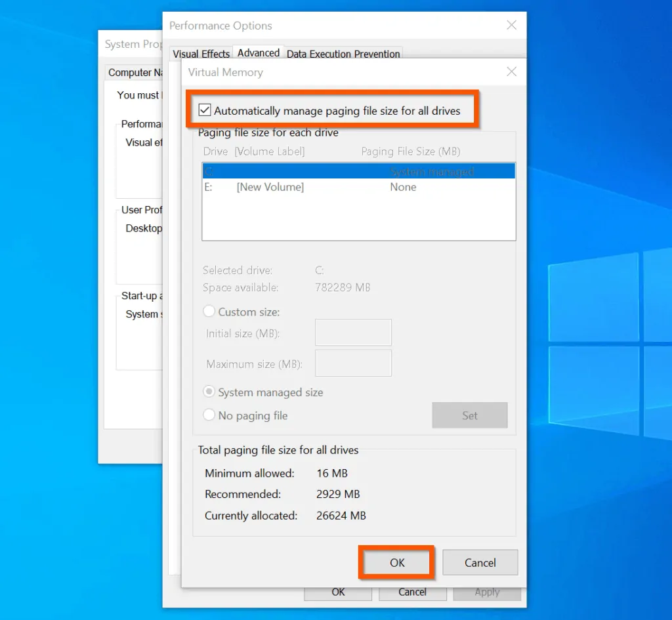Viewport: 672px width, 620px height.
Task: Enable automatically manage paging file size checkbox
Action: click(206, 110)
